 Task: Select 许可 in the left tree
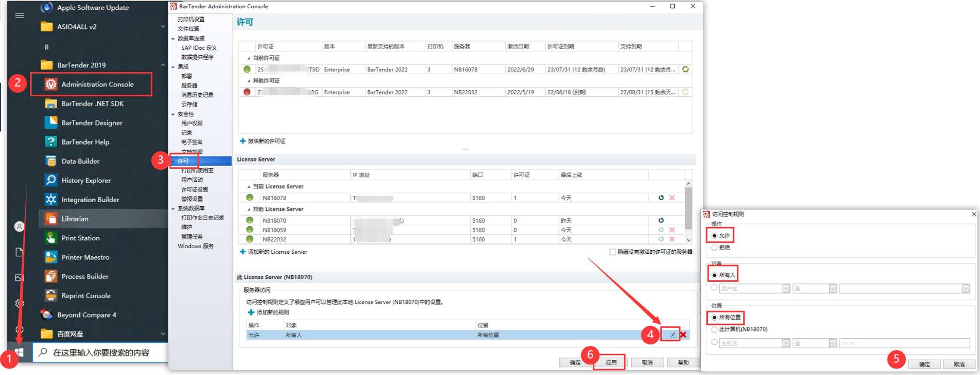pos(183,161)
